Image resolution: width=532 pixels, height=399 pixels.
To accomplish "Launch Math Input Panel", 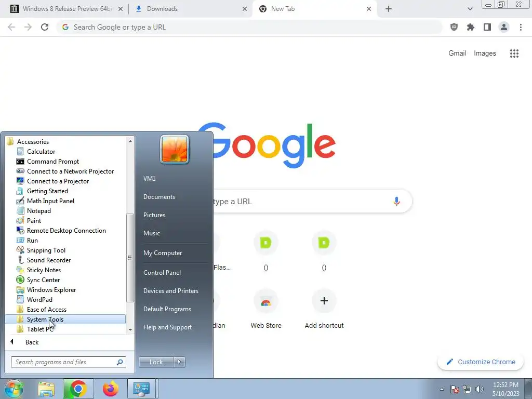I will tap(50, 201).
